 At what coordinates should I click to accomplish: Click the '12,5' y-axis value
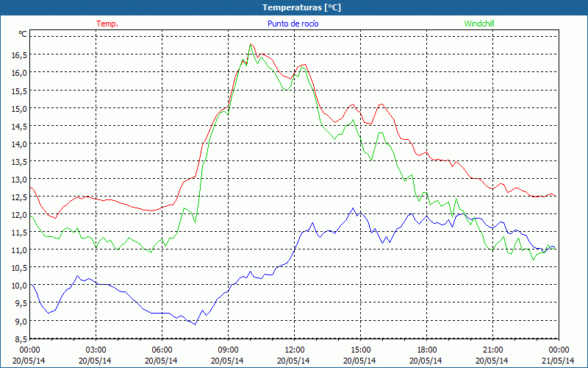[19, 197]
